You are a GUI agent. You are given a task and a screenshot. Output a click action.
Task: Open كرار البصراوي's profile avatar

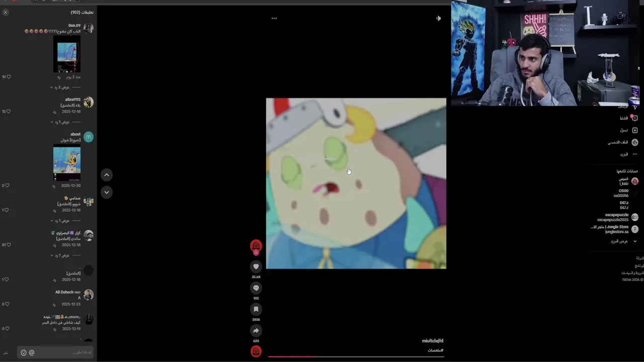[x=89, y=235]
